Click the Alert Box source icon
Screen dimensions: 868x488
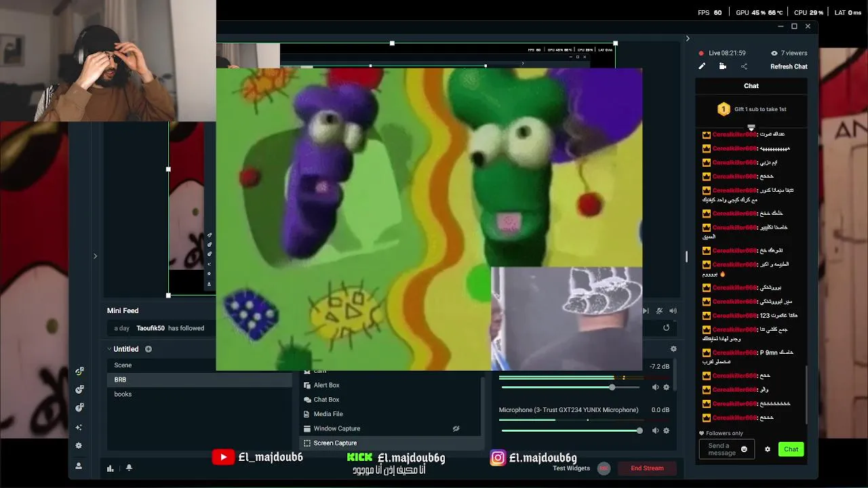[307, 386]
